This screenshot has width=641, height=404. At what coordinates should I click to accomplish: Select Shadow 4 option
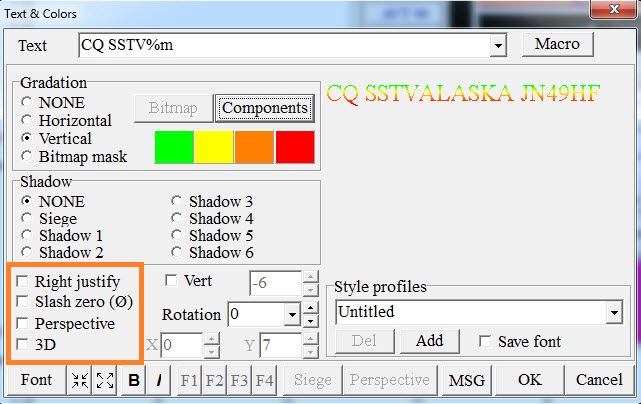pyautogui.click(x=177, y=218)
